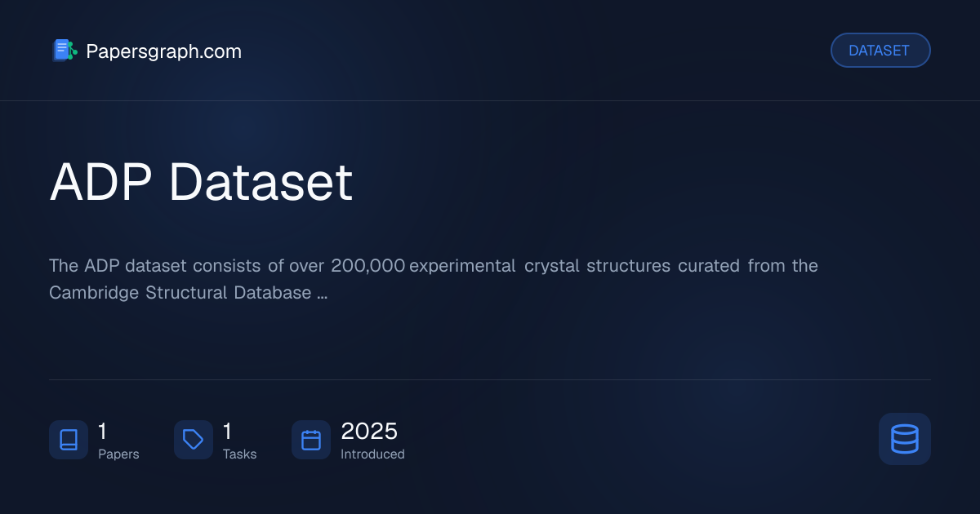The image size is (980, 514).
Task: Open the Papersgraph.com site link
Action: 163,51
